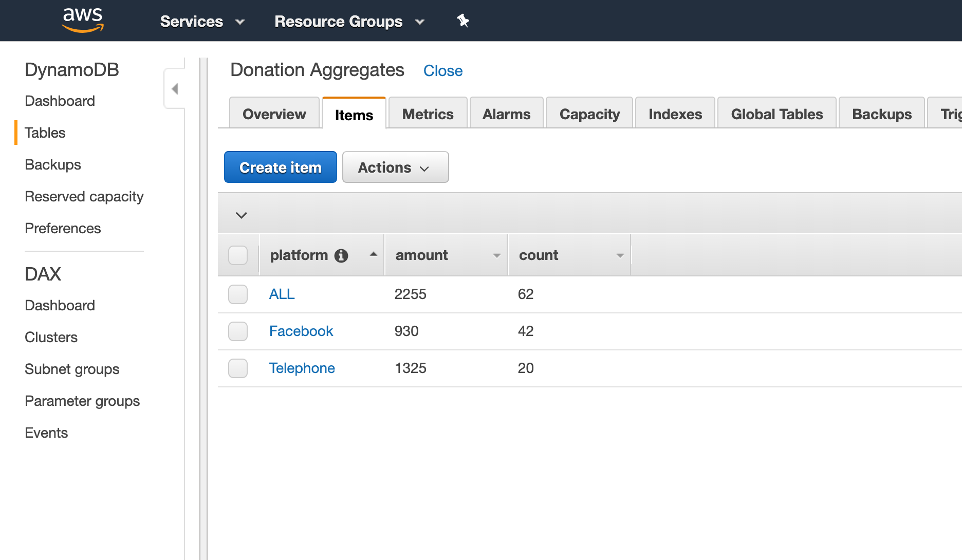Image resolution: width=962 pixels, height=560 pixels.
Task: Switch to the Overview tab
Action: click(274, 114)
